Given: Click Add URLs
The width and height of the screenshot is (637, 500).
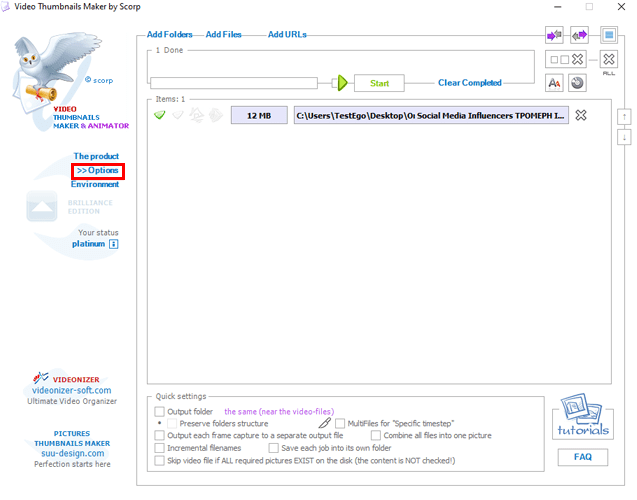Looking at the screenshot, I should [x=287, y=35].
